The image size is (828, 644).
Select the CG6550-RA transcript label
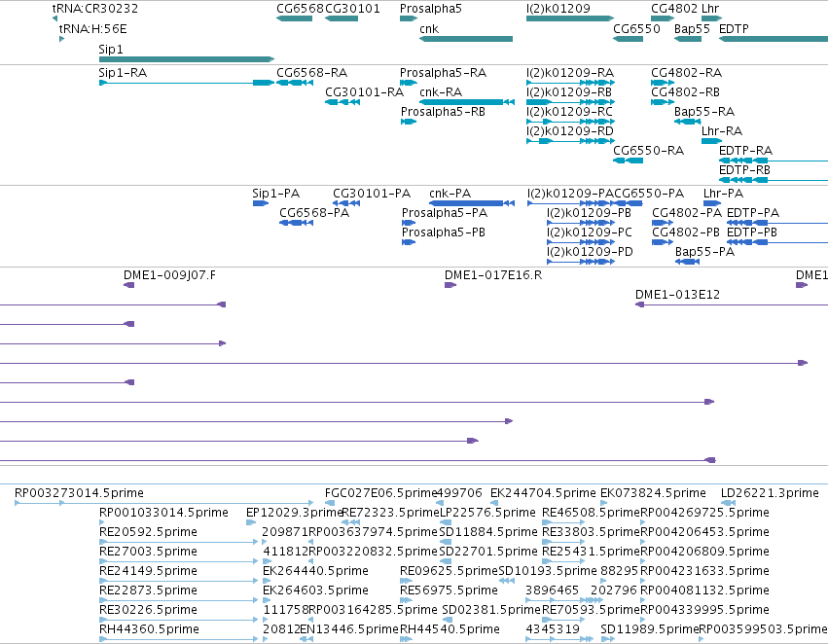click(x=648, y=151)
